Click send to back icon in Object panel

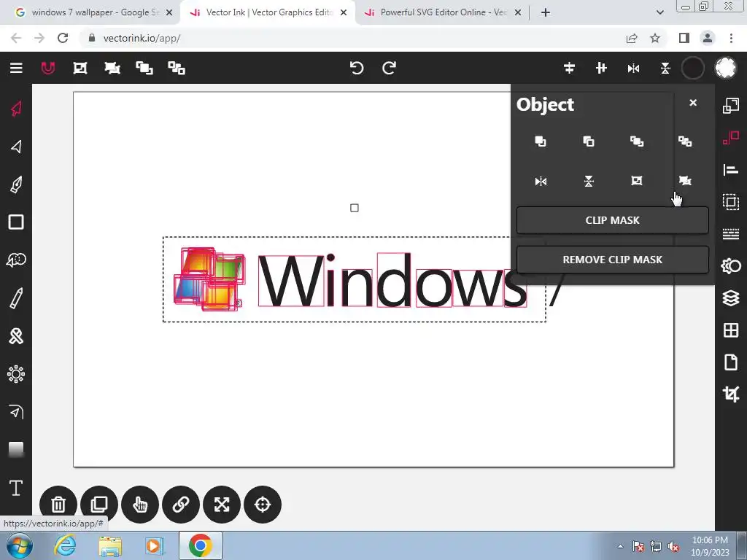point(589,141)
